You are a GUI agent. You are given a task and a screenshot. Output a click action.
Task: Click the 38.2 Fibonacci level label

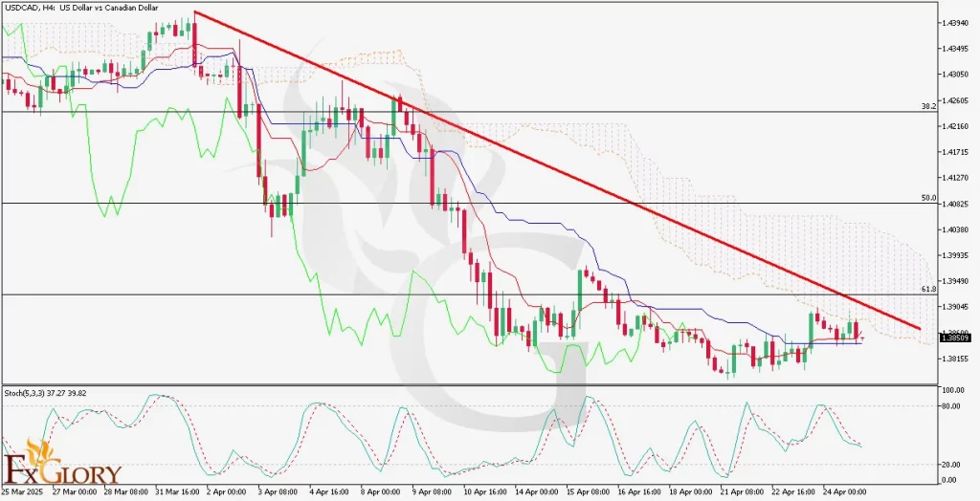click(929, 107)
